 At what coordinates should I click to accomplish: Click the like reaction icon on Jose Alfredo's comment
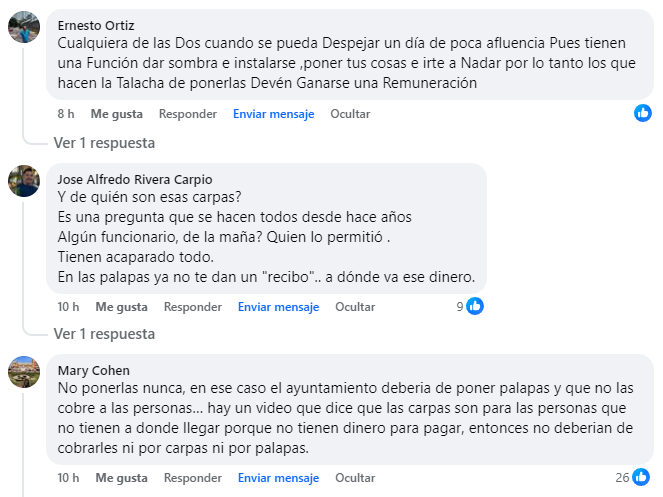[475, 306]
